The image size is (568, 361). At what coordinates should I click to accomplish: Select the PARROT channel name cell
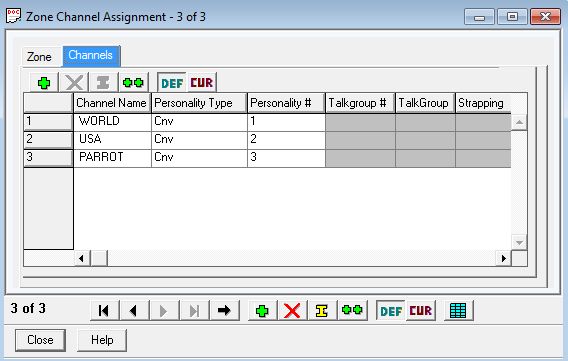point(112,157)
